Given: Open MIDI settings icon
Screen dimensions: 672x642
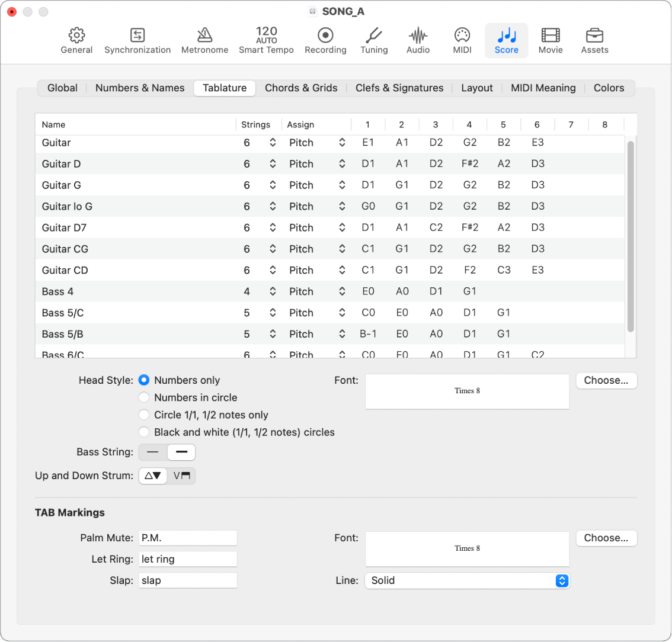Looking at the screenshot, I should [462, 41].
